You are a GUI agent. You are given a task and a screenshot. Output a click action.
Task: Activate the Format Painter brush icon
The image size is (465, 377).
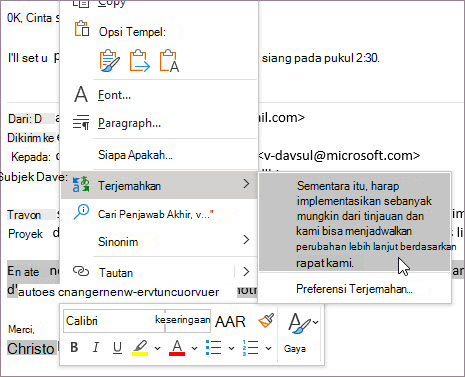266,321
